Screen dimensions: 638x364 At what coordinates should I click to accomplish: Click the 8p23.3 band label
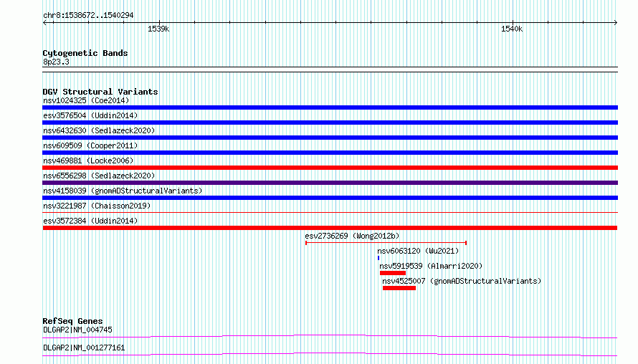coord(56,62)
